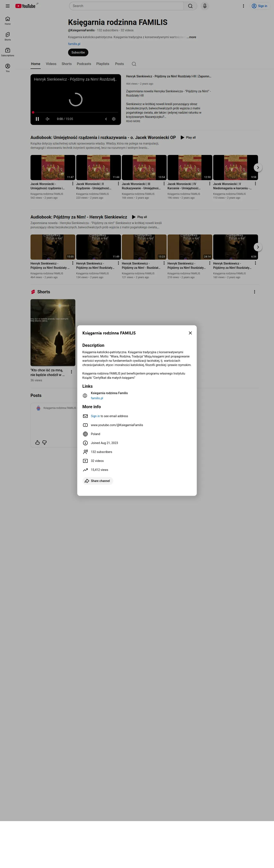Open Jacek Woroniecki 9:58 video thumbnail
274x868 pixels.
tap(236, 168)
